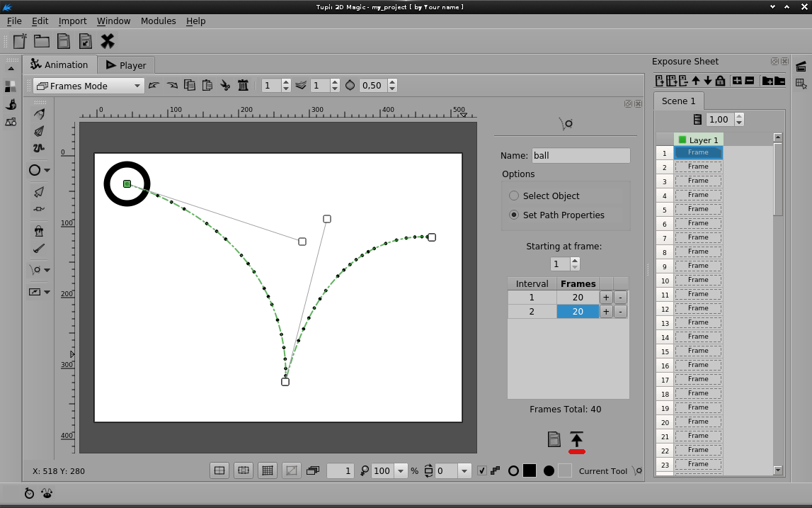Open the Modules menu
This screenshot has width=812, height=508.
coord(158,21)
